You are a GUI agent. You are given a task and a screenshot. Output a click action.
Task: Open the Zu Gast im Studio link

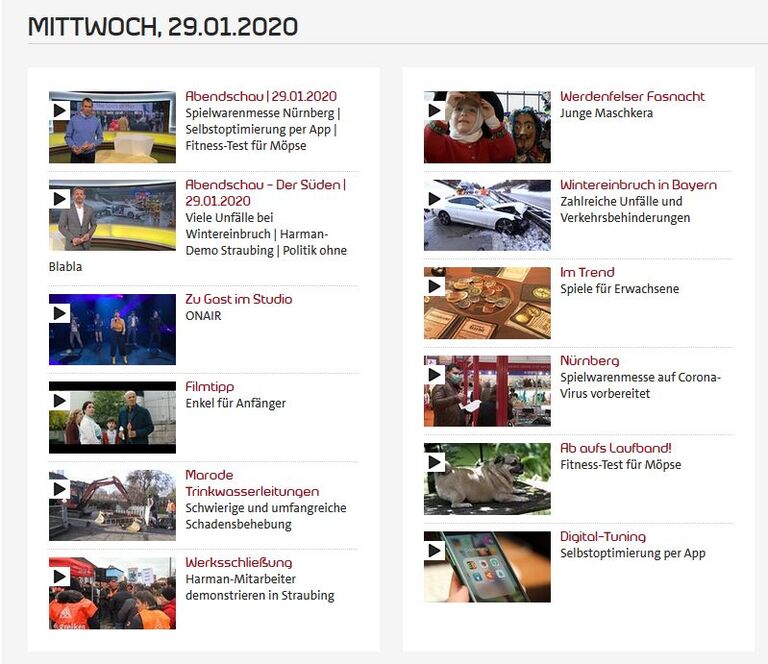(x=239, y=299)
